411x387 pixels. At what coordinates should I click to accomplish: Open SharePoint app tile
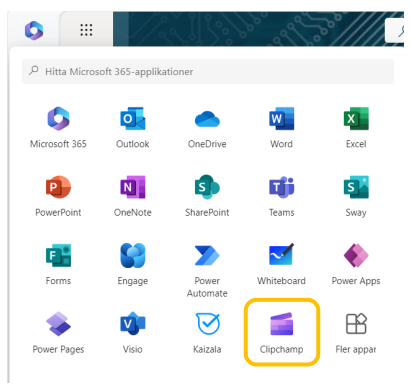[x=207, y=196]
